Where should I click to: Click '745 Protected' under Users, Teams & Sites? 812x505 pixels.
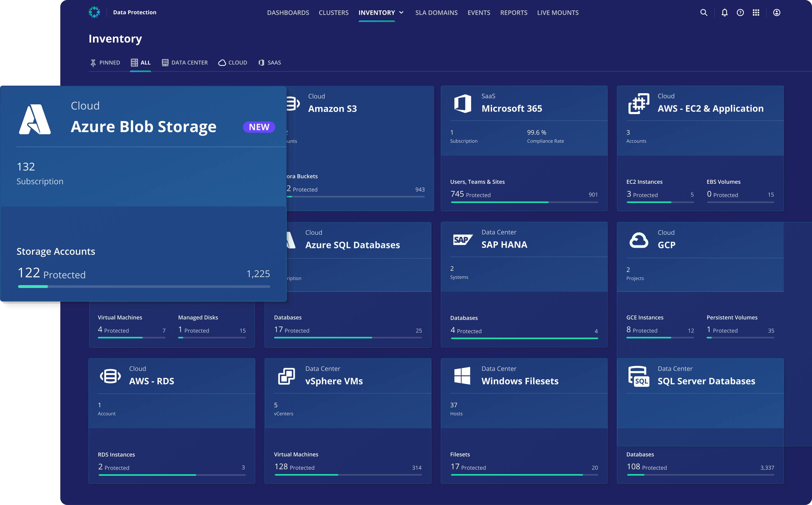coord(470,194)
